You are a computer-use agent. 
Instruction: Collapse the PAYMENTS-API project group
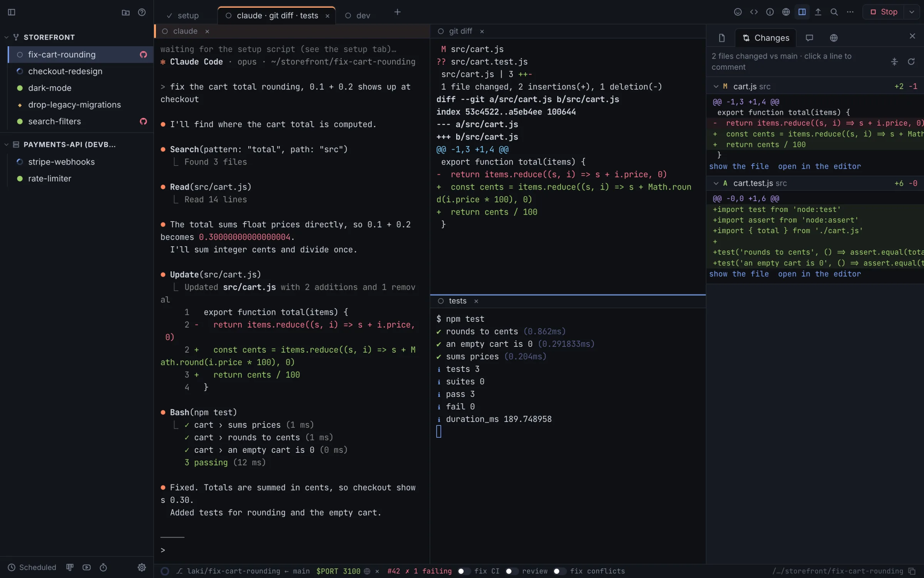point(6,144)
